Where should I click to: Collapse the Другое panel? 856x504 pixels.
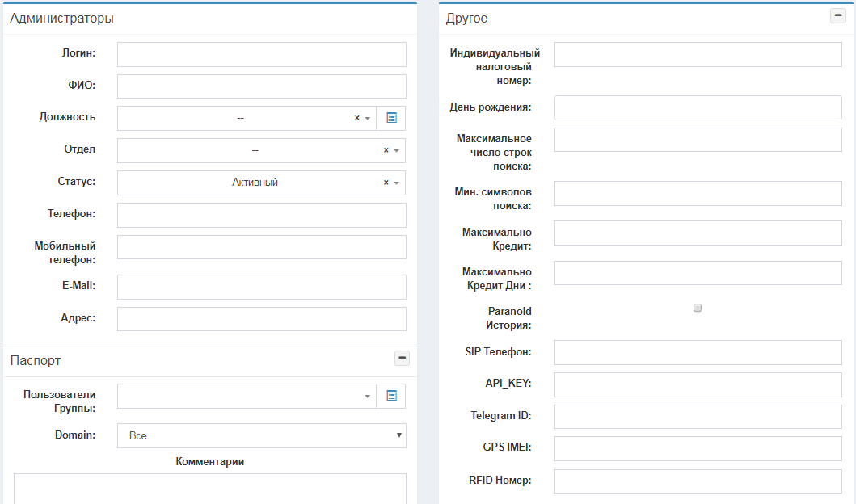838,16
